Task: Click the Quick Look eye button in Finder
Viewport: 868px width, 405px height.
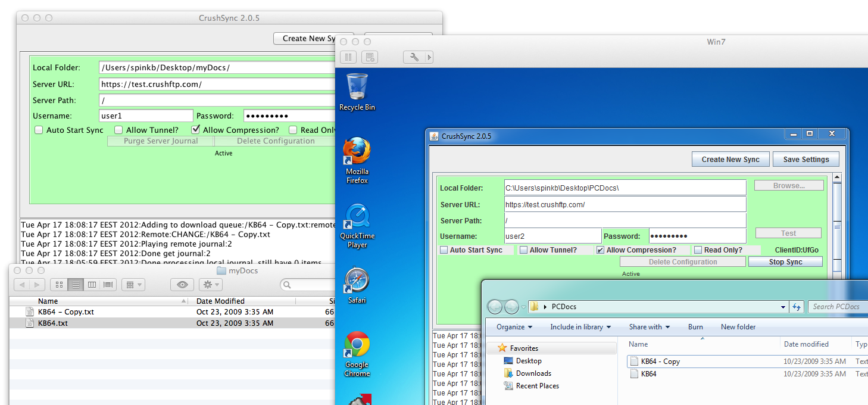Action: click(182, 285)
